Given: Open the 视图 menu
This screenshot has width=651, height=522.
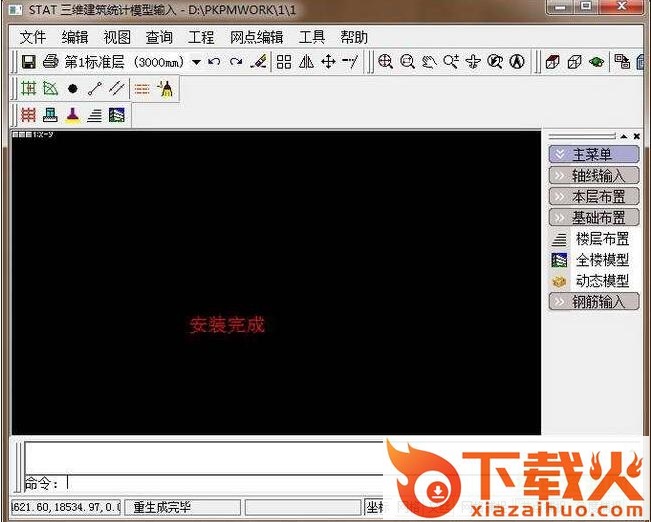Looking at the screenshot, I should [117, 37].
